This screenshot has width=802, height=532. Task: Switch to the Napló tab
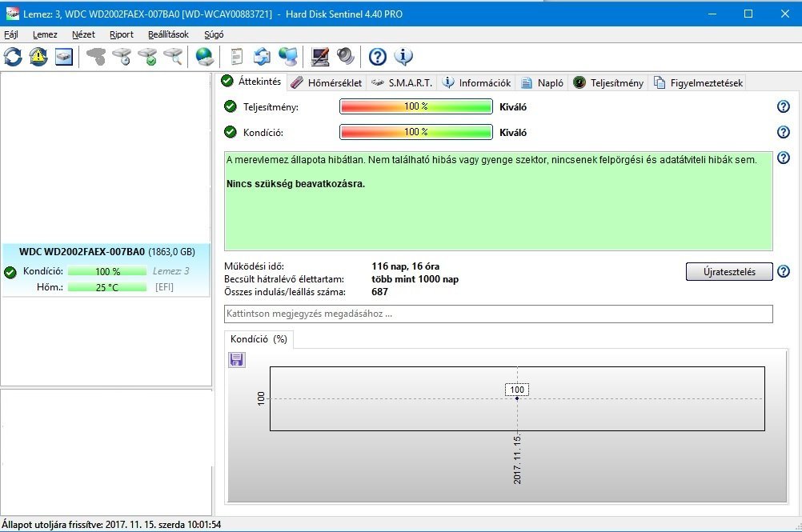[x=542, y=82]
